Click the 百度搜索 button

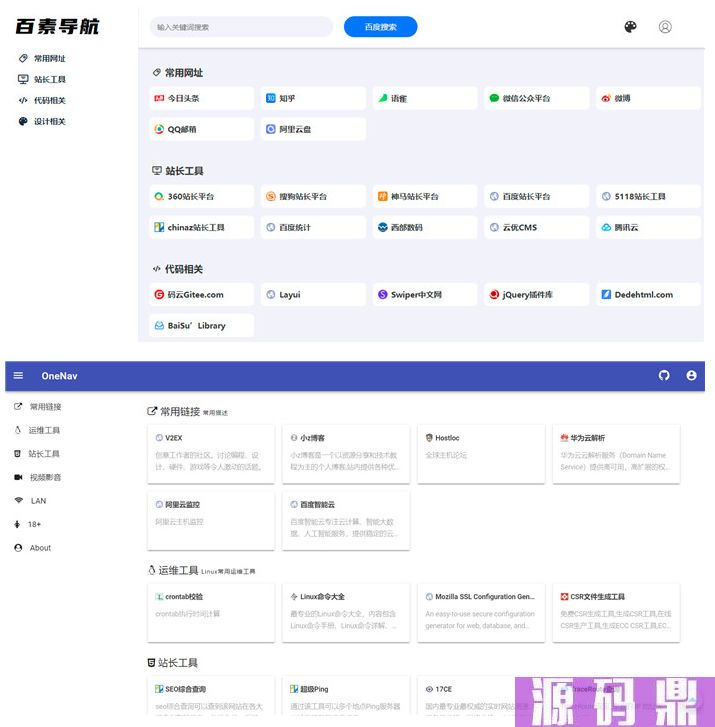380,27
